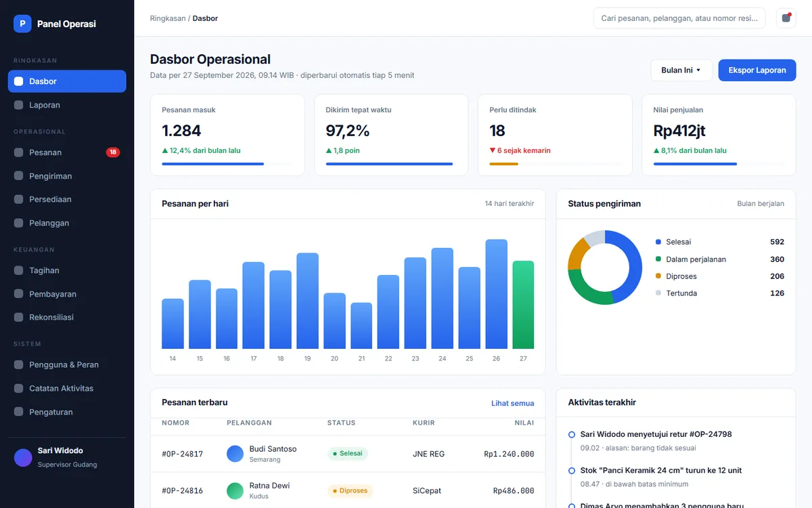
Task: Open the Persediaan menu item
Action: tap(67, 199)
